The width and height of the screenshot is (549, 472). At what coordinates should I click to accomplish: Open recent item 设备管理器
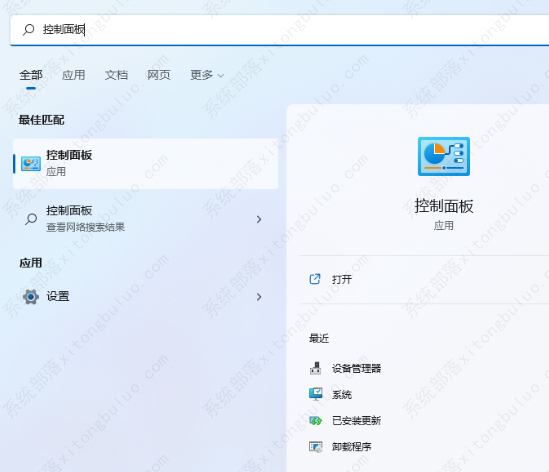tap(356, 369)
